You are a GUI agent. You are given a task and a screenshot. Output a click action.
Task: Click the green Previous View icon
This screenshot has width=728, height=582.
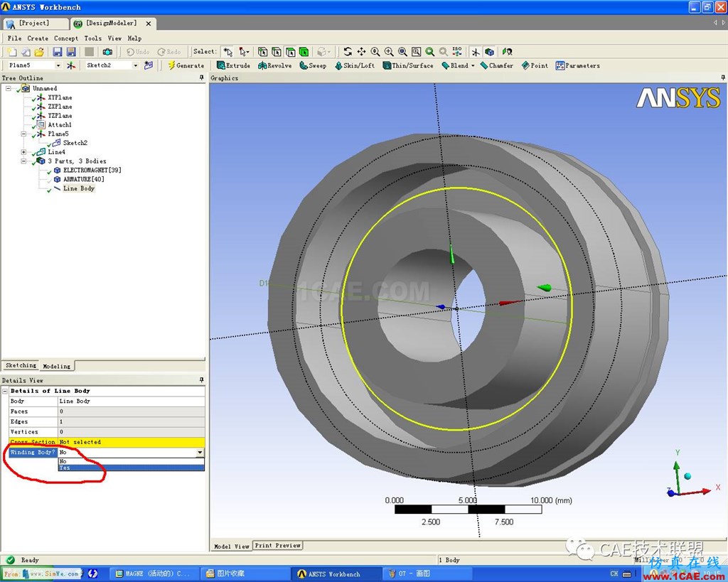pyautogui.click(x=430, y=52)
